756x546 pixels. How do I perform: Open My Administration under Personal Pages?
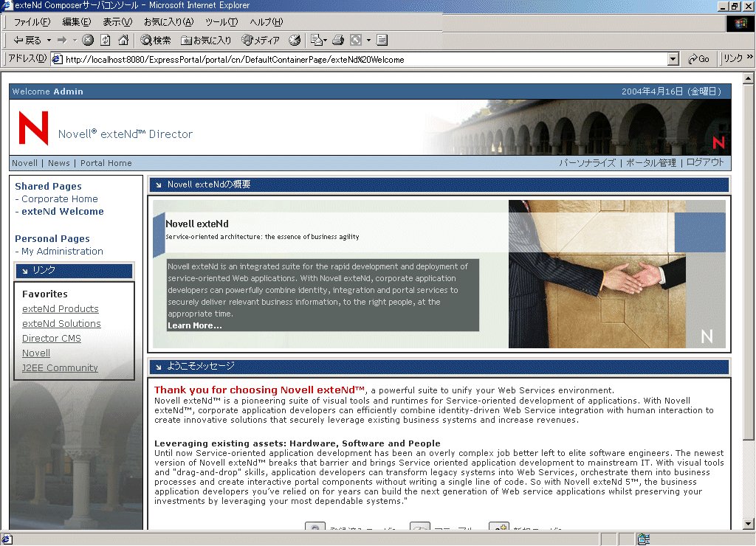(62, 252)
